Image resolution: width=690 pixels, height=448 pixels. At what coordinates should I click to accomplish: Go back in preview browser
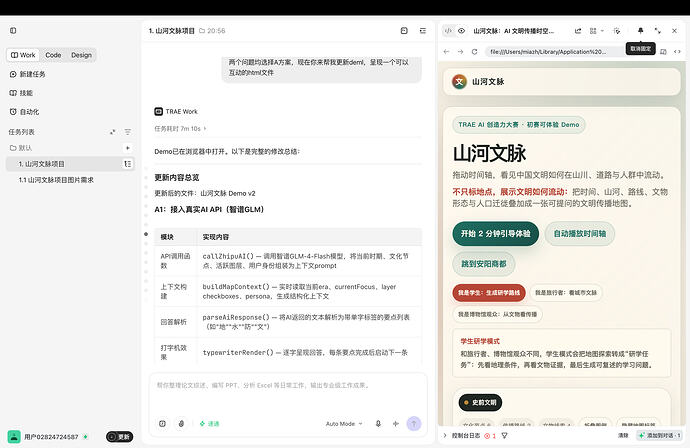(447, 51)
